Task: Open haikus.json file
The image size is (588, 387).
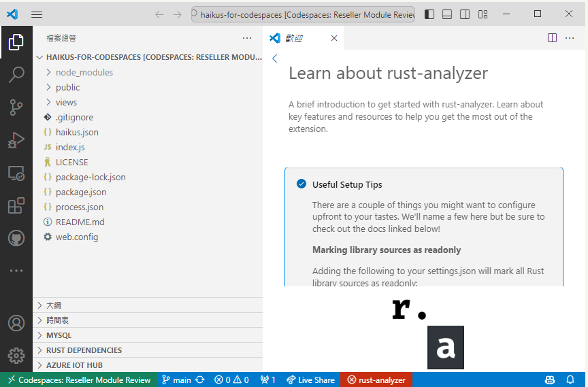Action: [148, 132]
